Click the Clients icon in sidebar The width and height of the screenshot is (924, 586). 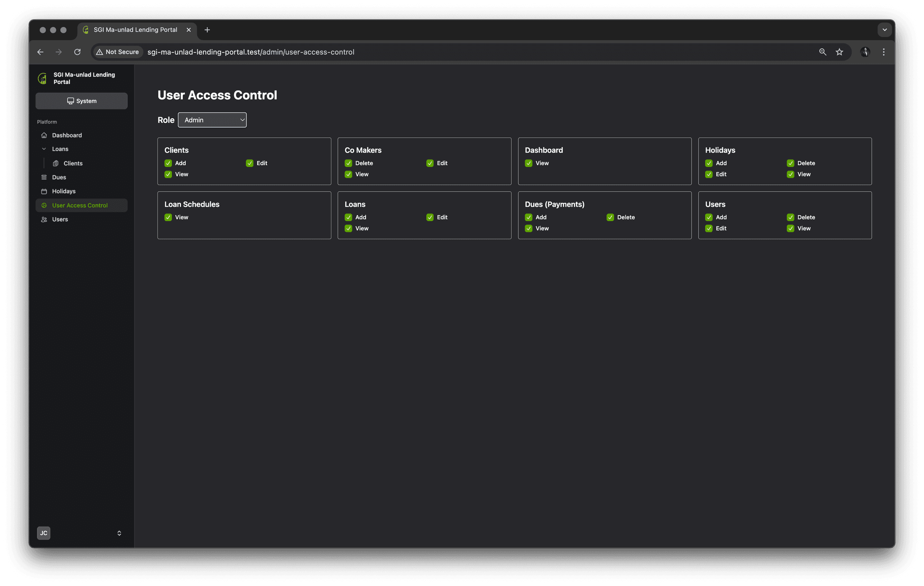[x=55, y=163]
